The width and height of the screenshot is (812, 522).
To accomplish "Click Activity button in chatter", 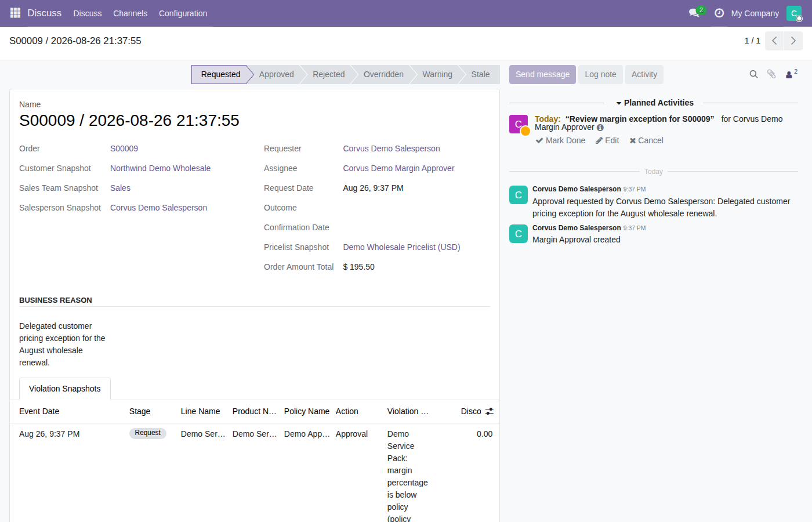I will pyautogui.click(x=644, y=74).
